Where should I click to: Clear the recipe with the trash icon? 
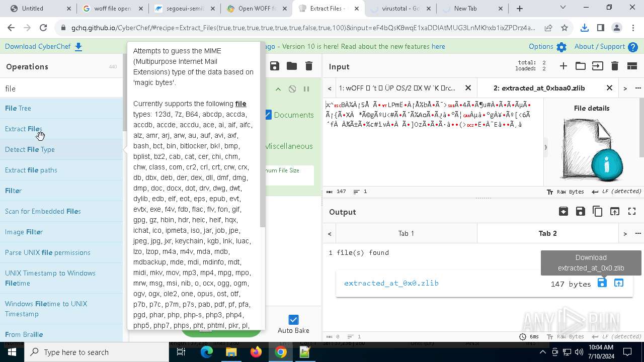click(309, 66)
